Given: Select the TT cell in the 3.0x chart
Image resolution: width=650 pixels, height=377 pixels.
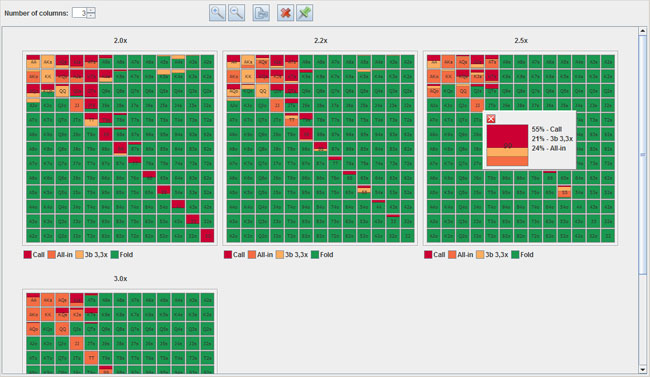Looking at the screenshot, I should [91, 358].
